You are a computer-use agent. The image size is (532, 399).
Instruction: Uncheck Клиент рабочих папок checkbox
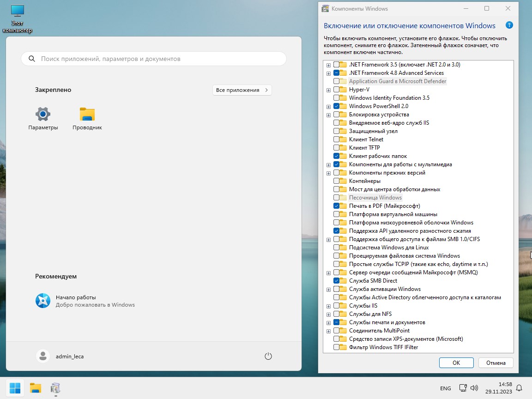(336, 156)
